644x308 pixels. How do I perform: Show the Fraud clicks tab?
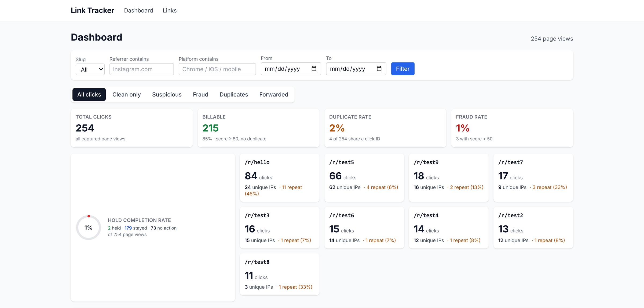pyautogui.click(x=200, y=95)
